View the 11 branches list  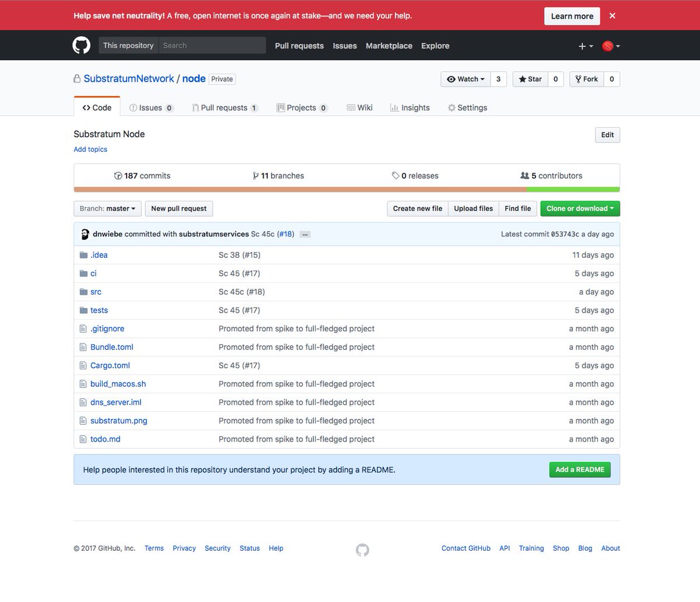click(278, 176)
